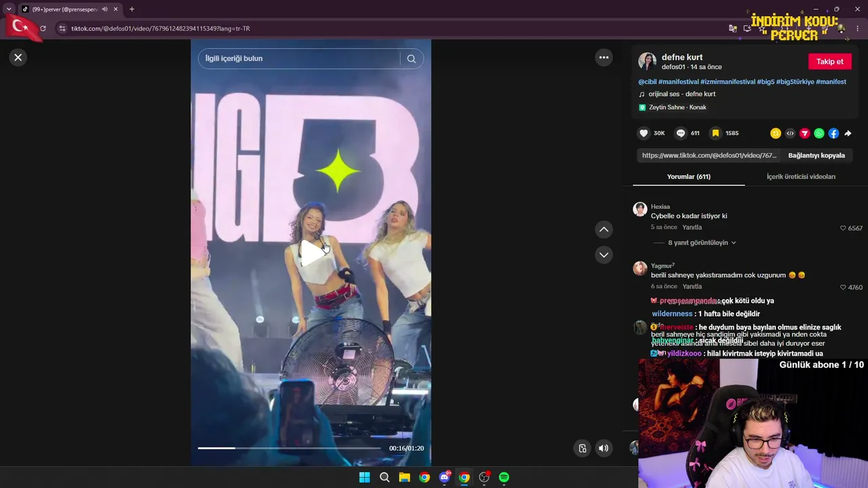Image resolution: width=868 pixels, height=488 pixels.
Task: Open Hexiaa's username link
Action: coord(660,207)
